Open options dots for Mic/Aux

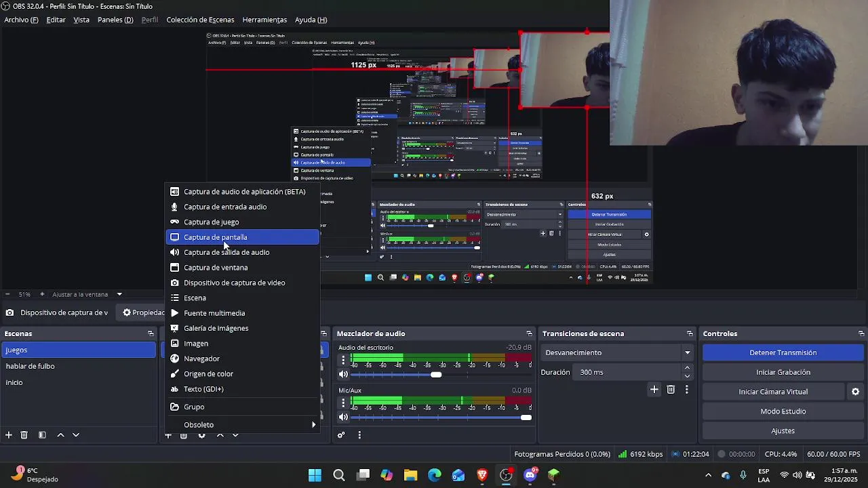click(x=343, y=403)
